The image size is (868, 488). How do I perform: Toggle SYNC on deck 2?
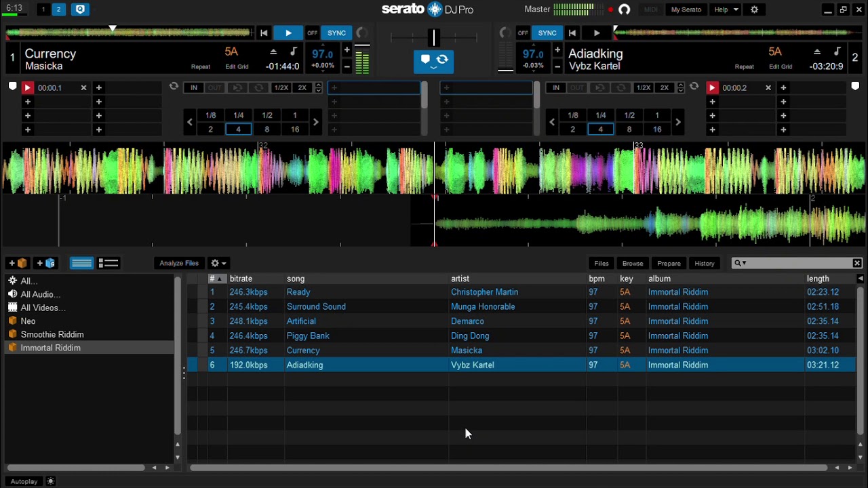click(547, 33)
